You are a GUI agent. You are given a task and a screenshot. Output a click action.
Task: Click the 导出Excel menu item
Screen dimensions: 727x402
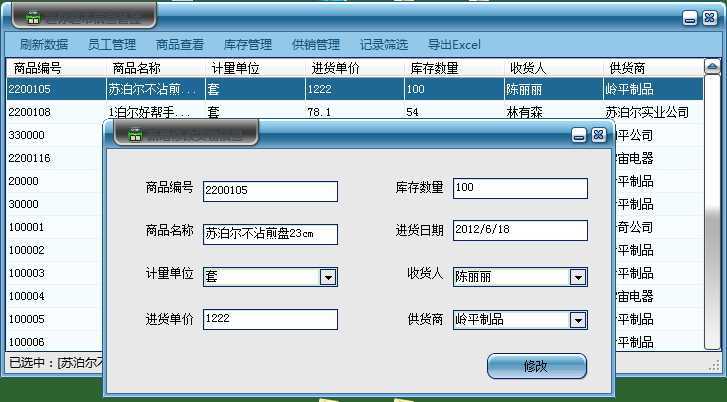(x=454, y=45)
